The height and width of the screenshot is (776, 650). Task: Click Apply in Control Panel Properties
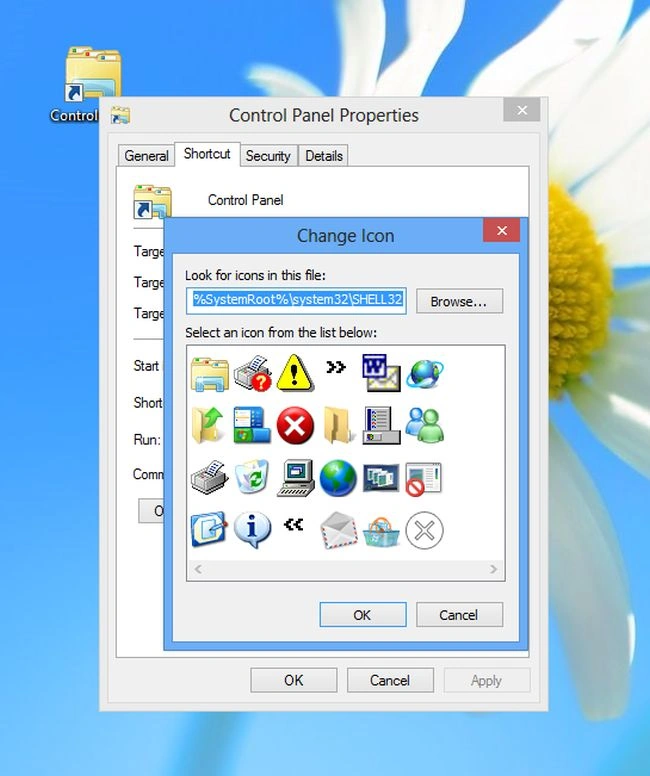point(487,680)
